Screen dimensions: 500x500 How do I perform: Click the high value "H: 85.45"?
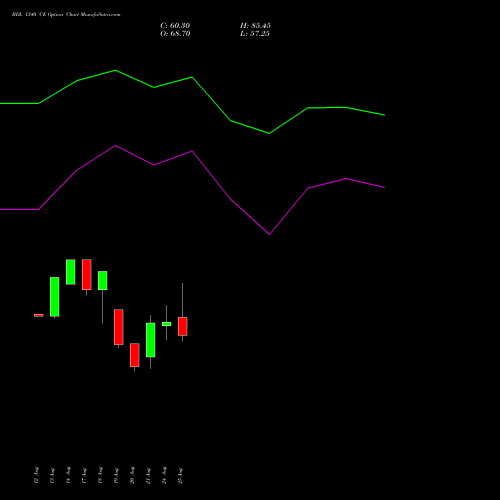255,26
